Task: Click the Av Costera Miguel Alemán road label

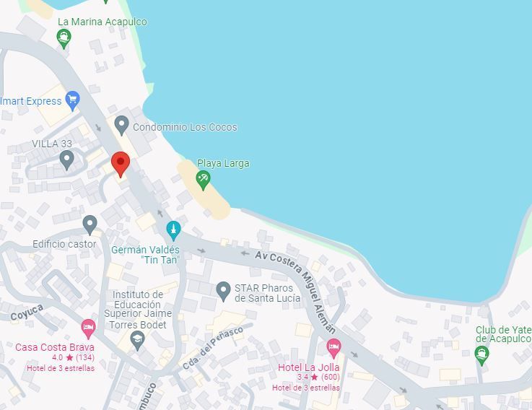Action: coord(295,292)
